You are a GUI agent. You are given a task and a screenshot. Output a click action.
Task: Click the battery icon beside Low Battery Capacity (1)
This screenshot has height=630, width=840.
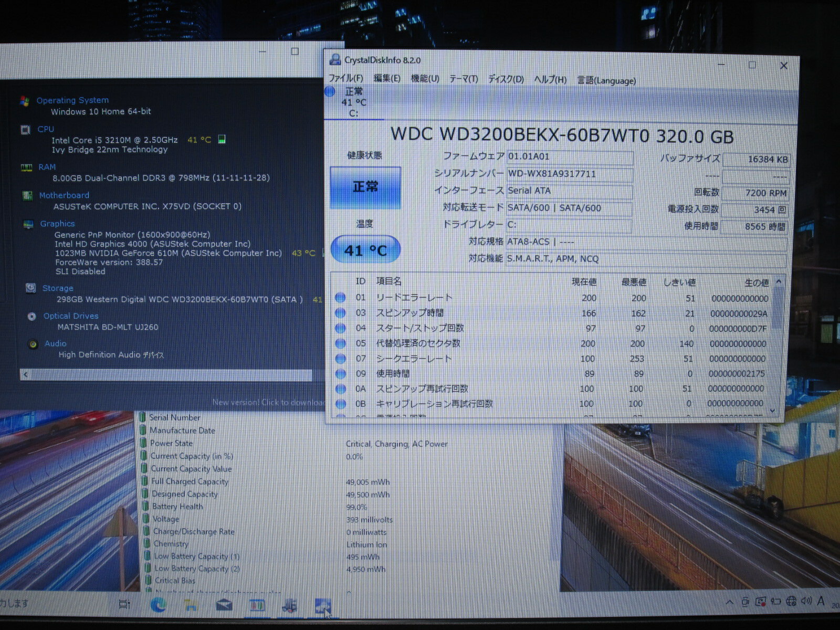point(148,556)
